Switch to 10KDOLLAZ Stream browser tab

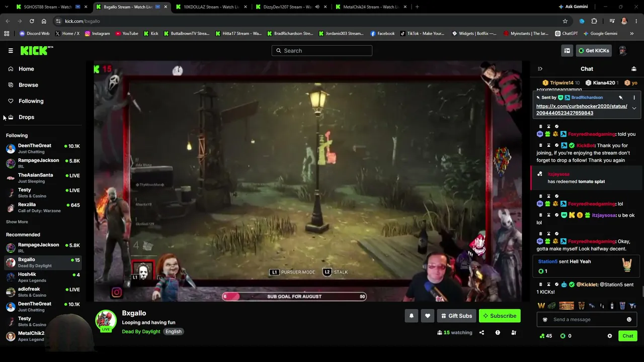click(210, 7)
